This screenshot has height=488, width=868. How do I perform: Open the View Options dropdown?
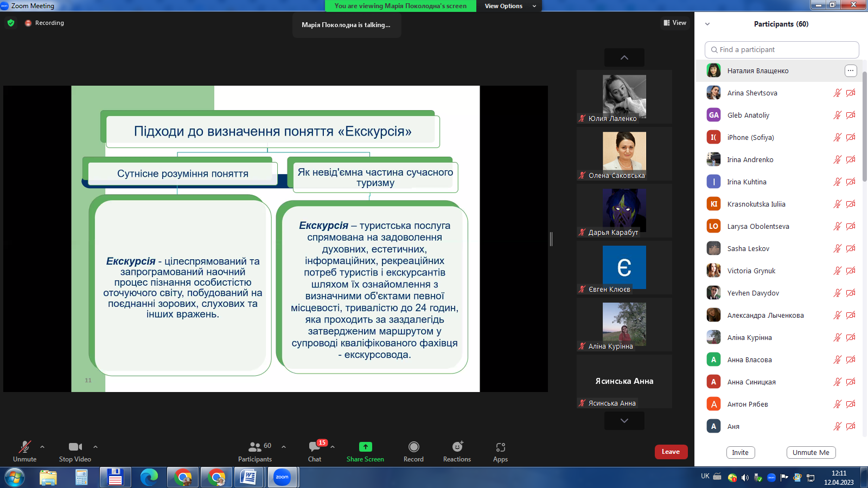(x=509, y=6)
